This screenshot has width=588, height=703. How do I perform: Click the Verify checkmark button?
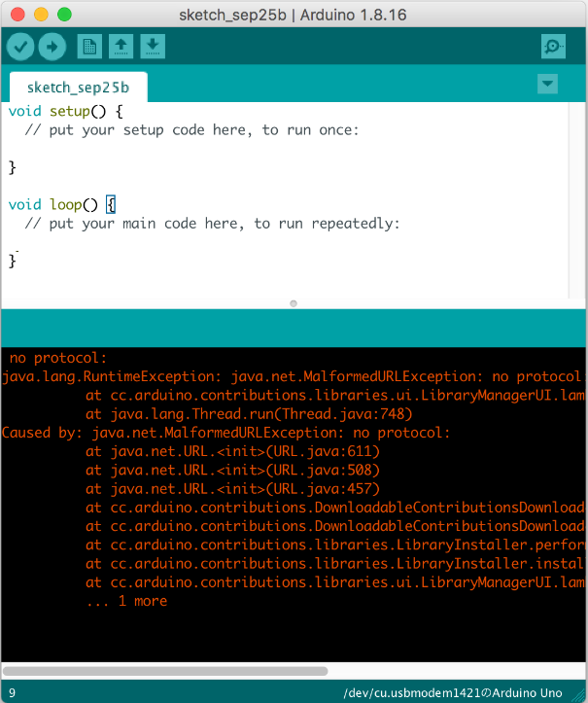pos(20,47)
